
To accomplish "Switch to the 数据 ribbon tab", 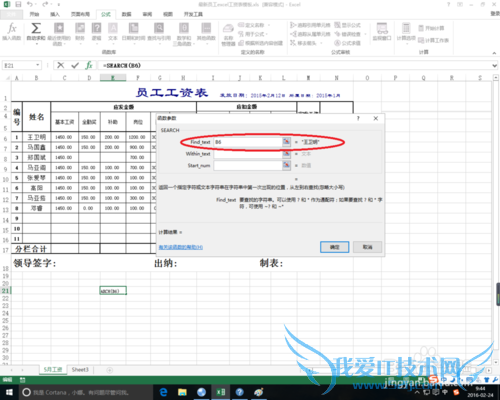I will (x=126, y=14).
